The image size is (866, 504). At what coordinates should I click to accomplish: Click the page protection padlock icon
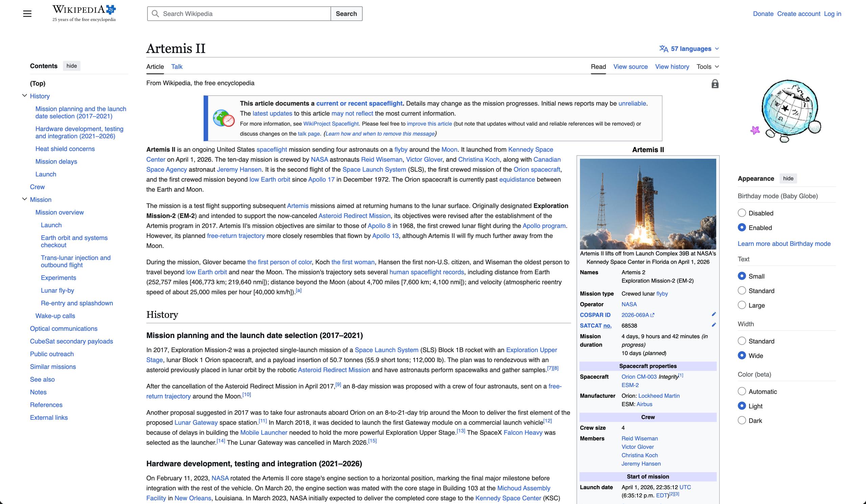715,84
